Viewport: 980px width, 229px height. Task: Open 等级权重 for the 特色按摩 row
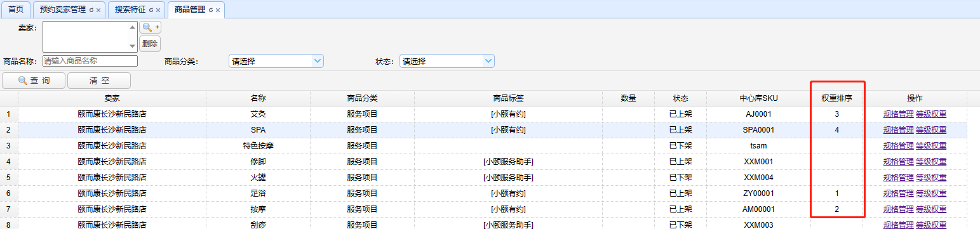931,146
